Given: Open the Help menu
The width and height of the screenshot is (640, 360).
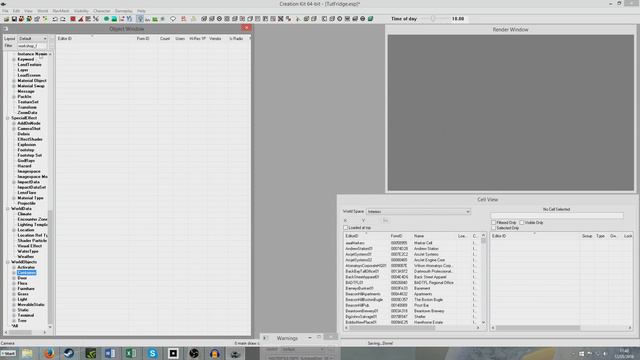Looking at the screenshot, I should tap(141, 11).
